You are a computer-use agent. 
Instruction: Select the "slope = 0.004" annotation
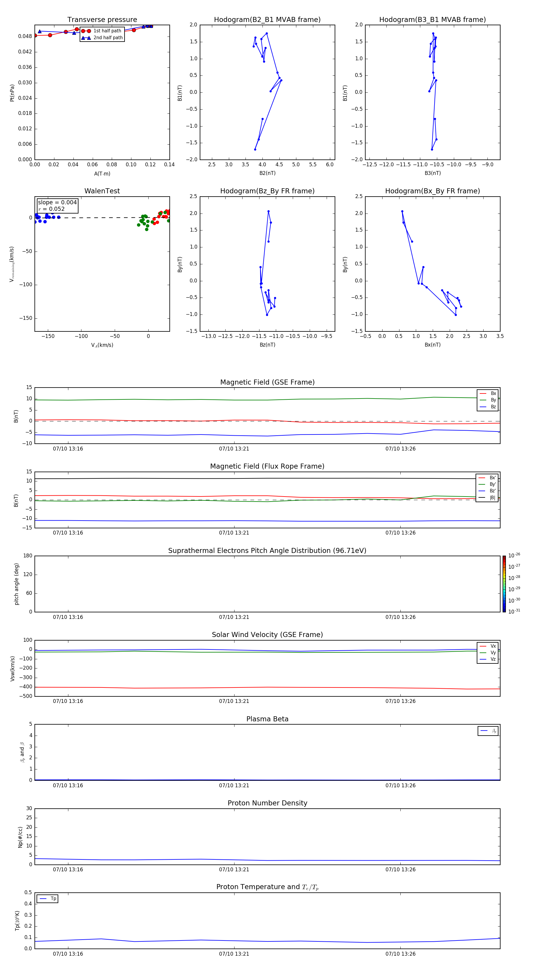click(57, 203)
